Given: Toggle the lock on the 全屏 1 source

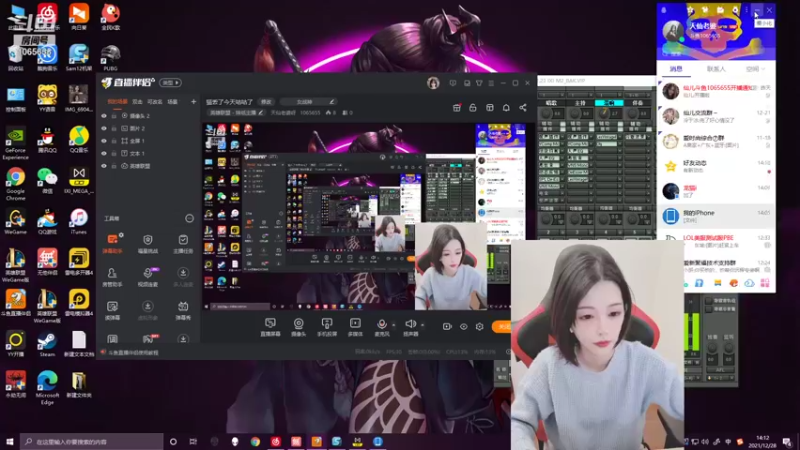Looking at the screenshot, I should 114,141.
